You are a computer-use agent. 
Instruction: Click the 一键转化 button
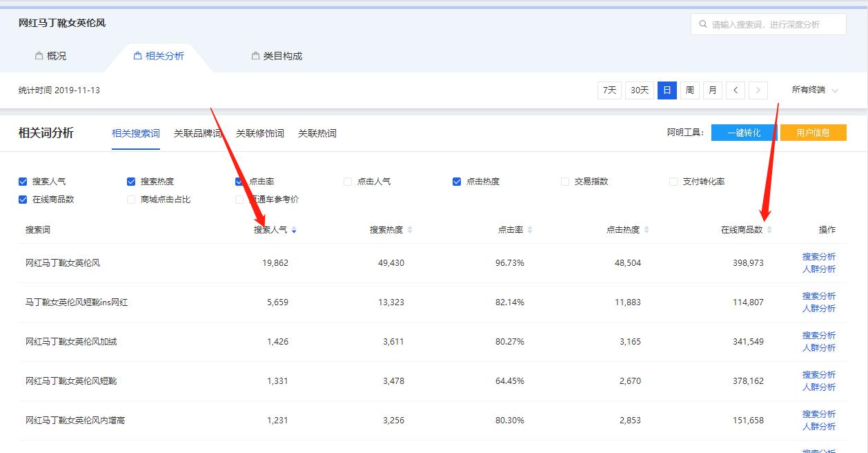click(x=744, y=133)
